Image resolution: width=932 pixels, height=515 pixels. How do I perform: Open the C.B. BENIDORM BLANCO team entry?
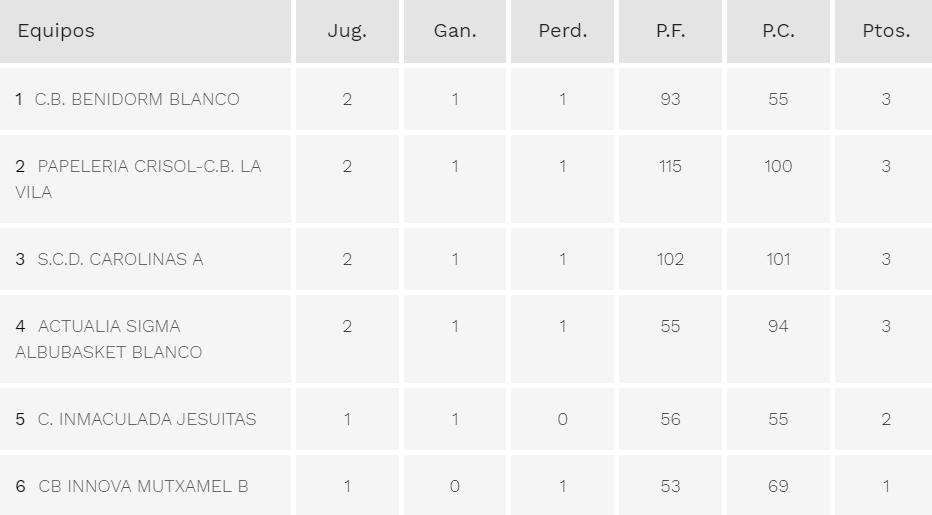tap(137, 99)
